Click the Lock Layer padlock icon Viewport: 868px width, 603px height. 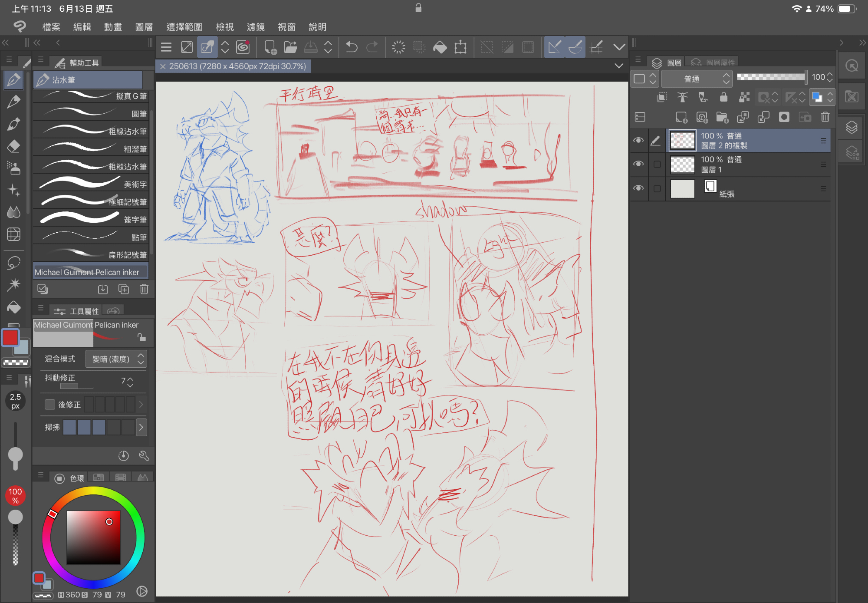(x=723, y=97)
